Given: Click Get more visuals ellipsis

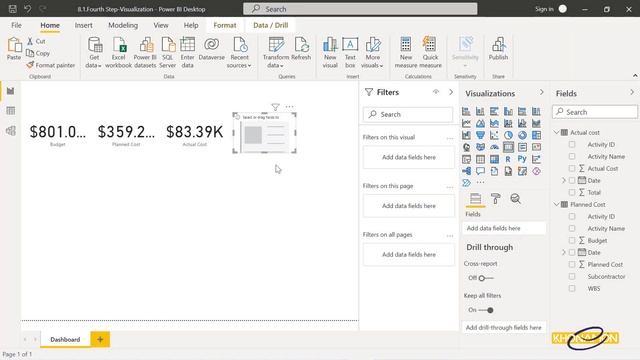Looking at the screenshot, I should tap(480, 182).
